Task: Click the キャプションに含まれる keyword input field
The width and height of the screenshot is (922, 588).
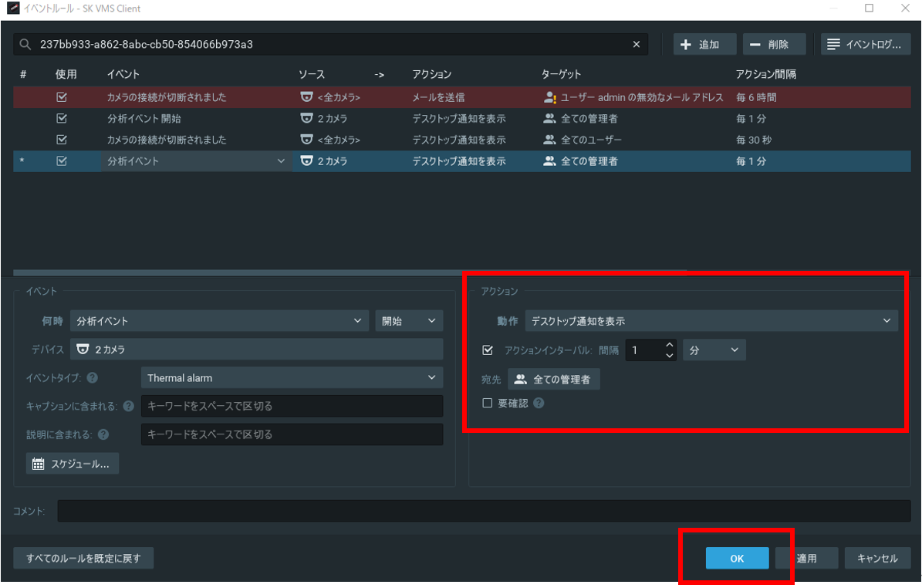Action: (x=292, y=406)
